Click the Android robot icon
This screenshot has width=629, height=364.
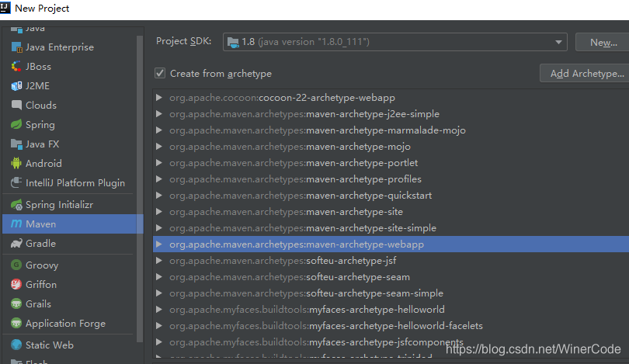(x=16, y=163)
